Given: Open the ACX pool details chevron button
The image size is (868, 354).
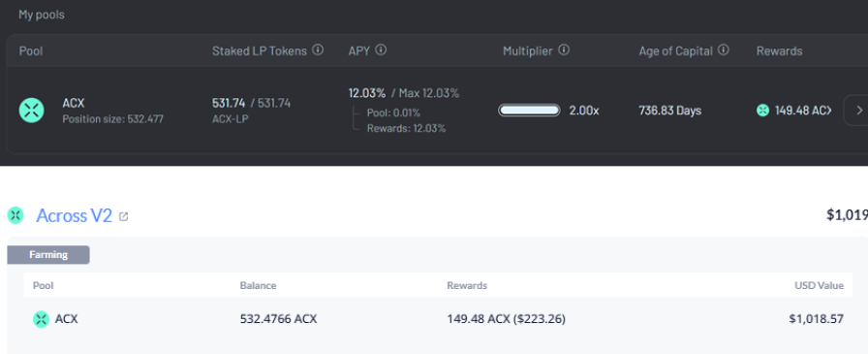Looking at the screenshot, I should (x=858, y=111).
